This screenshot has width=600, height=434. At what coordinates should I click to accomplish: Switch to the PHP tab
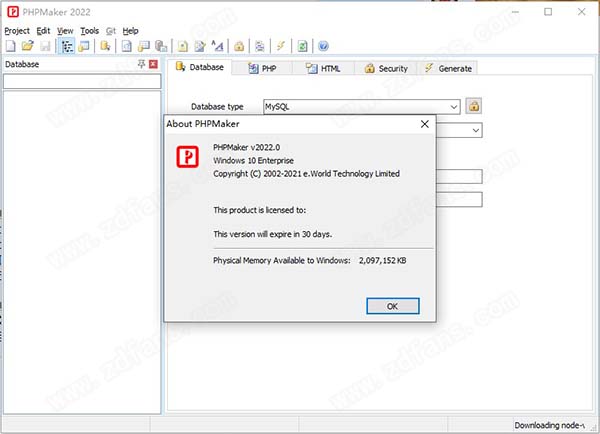click(262, 69)
